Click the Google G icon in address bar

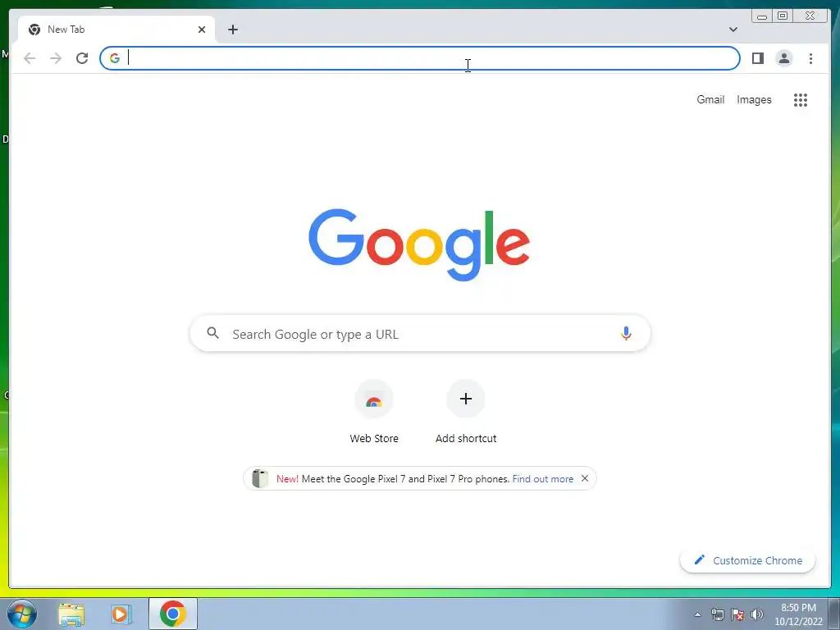(x=115, y=58)
